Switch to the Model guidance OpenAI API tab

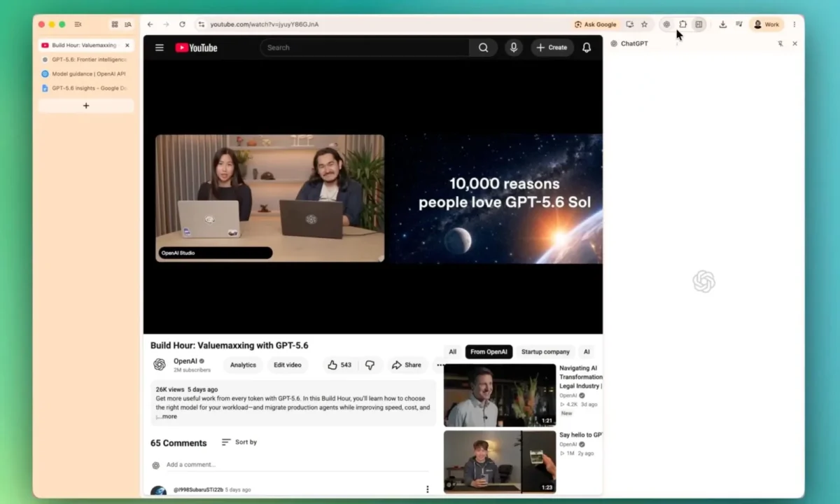point(86,73)
